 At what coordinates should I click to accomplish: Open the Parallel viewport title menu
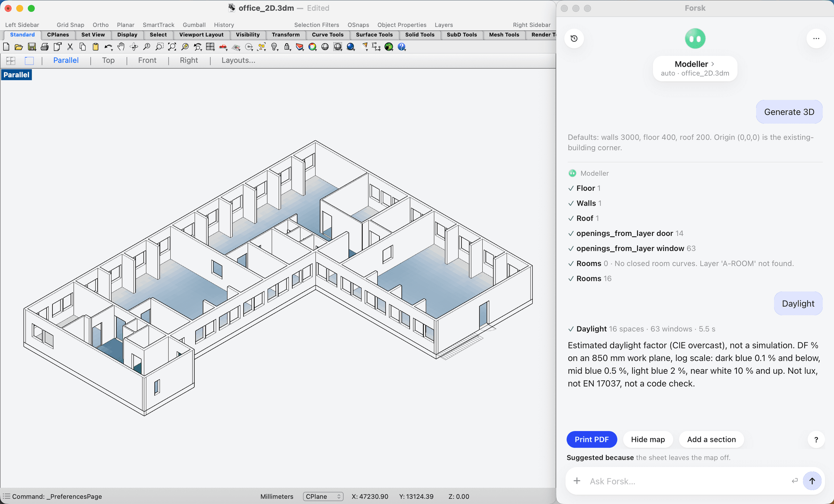[x=16, y=75]
